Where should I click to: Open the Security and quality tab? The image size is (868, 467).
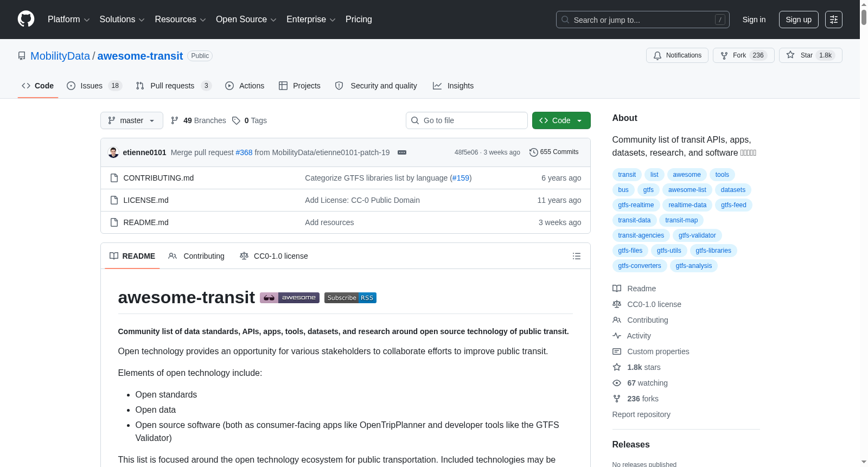376,86
